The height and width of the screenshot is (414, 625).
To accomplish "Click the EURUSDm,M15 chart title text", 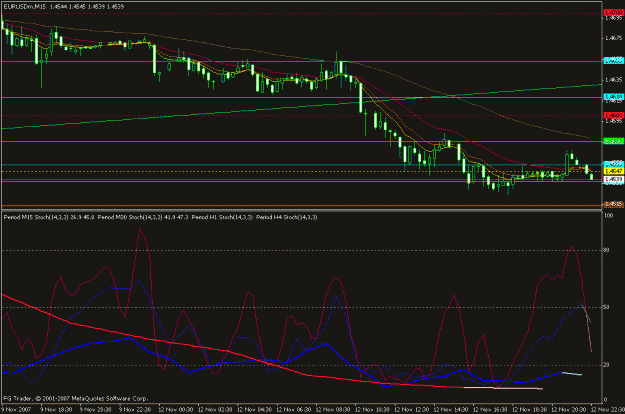I will 25,7.
